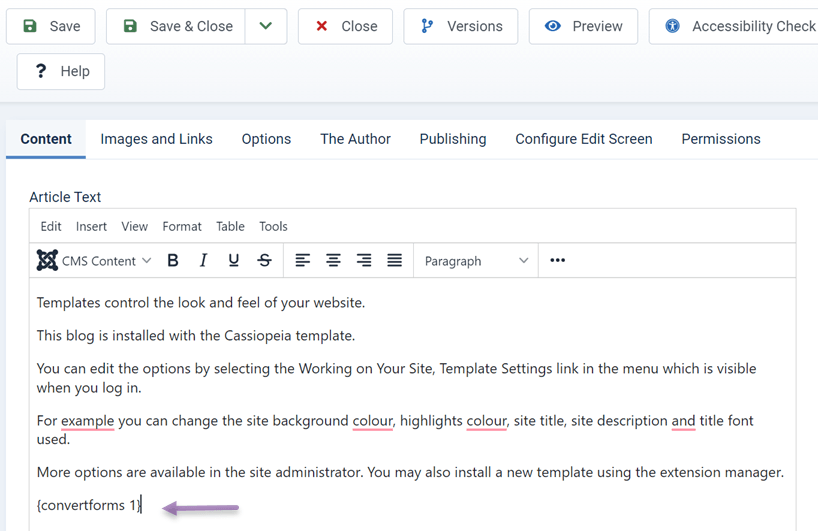Click Save & Close button

point(176,26)
